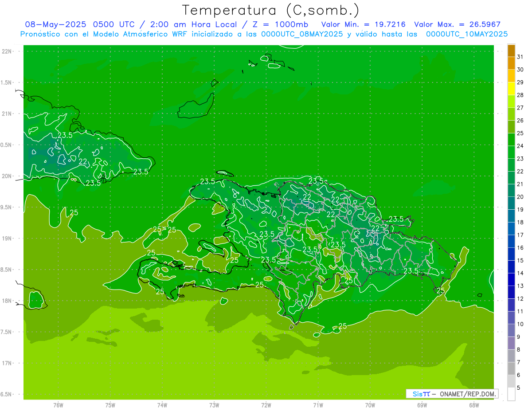Click the "17N" latitude axis label
Screen dimensions: 532x411
click(8, 363)
